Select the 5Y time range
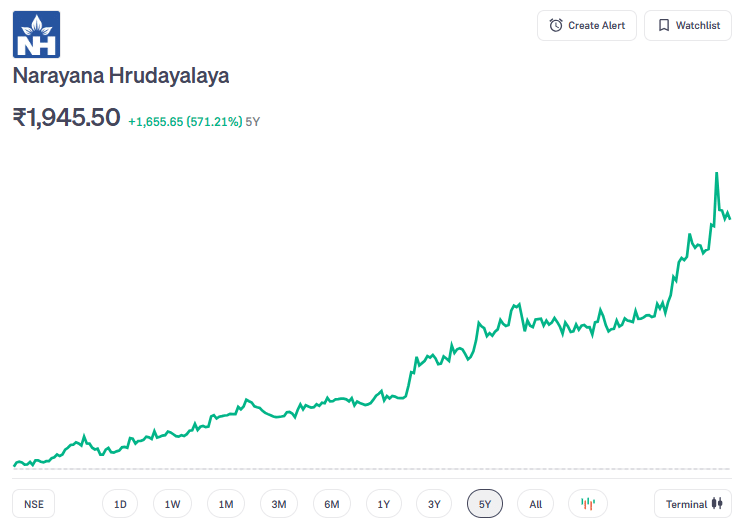Viewport: 742px width, 526px height. pos(485,504)
